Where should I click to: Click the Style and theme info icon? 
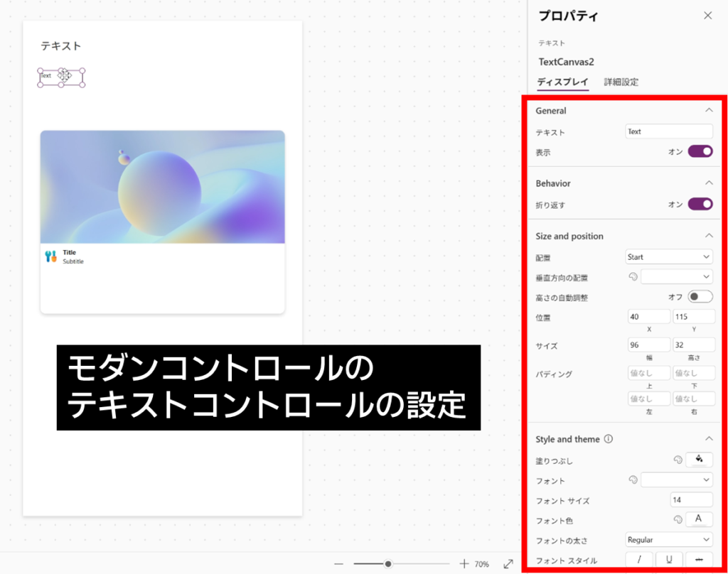[609, 439]
